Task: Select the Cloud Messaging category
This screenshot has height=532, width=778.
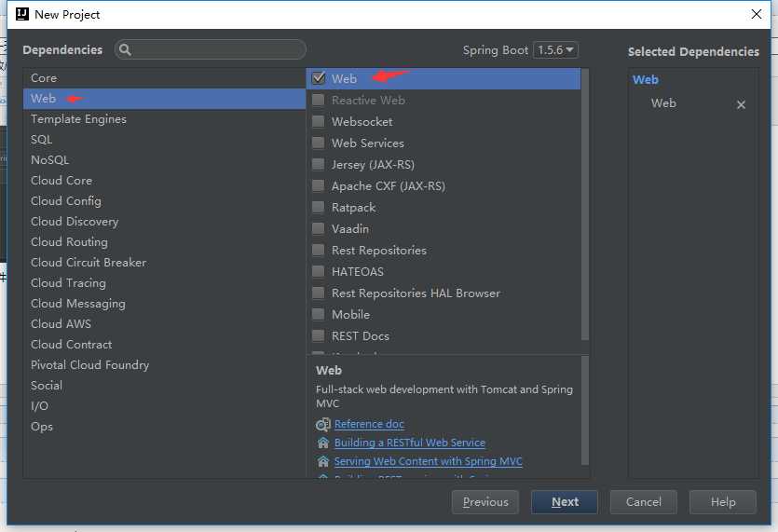Action: pyautogui.click(x=164, y=303)
